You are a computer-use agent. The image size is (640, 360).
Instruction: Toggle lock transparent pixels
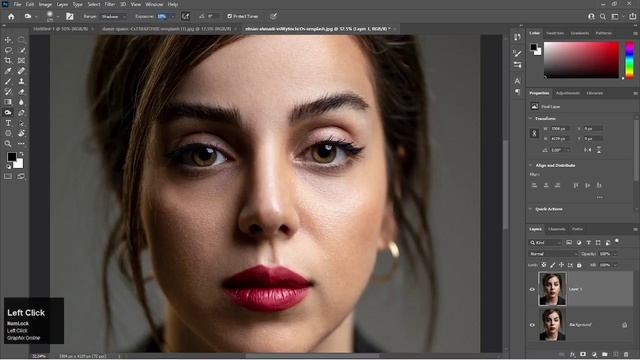(544, 265)
